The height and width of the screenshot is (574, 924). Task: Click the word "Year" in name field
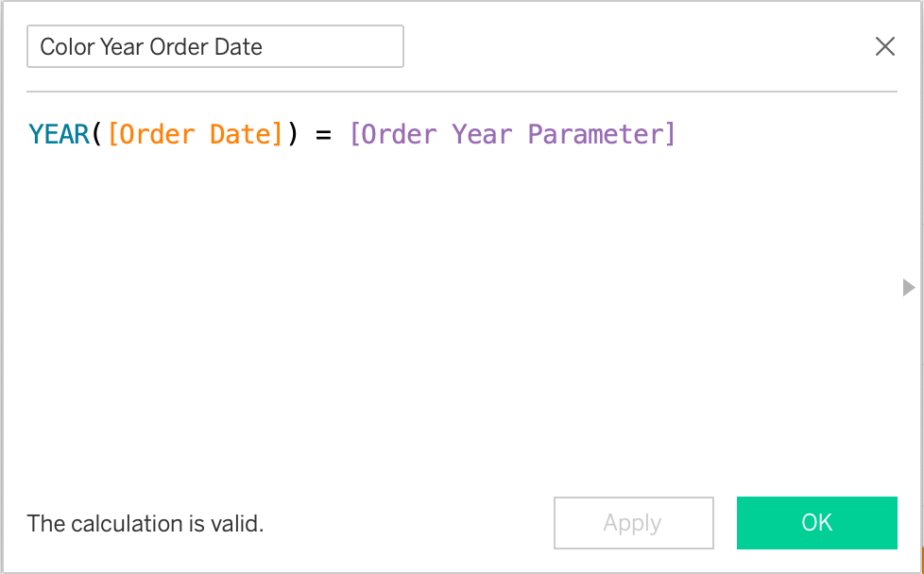pos(122,47)
